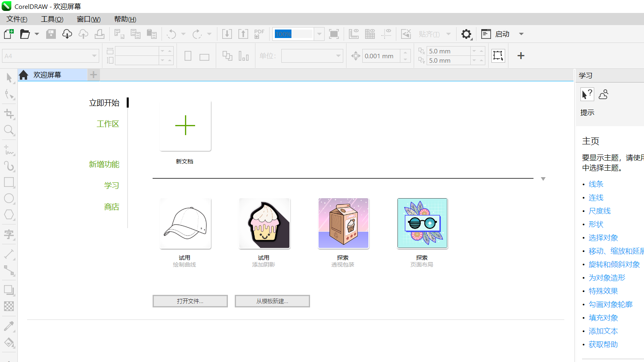
Task: Click the 新文档 plus thumbnail
Action: [x=185, y=125]
